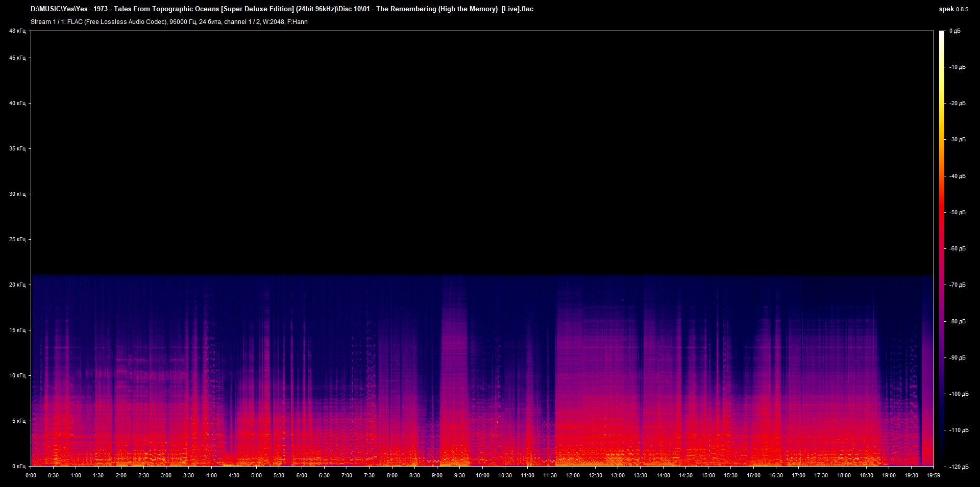This screenshot has width=980, height=487.
Task: Click the -60 дБ level label
Action: pyautogui.click(x=958, y=248)
